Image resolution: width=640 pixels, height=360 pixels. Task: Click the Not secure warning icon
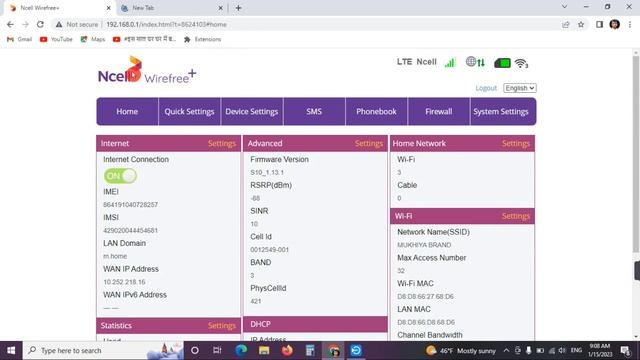59,24
